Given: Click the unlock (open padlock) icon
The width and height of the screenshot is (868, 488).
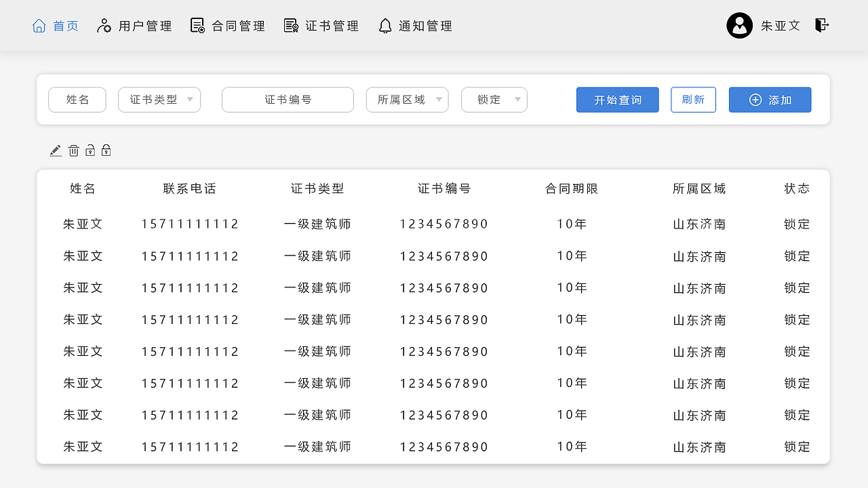Looking at the screenshot, I should pos(90,150).
